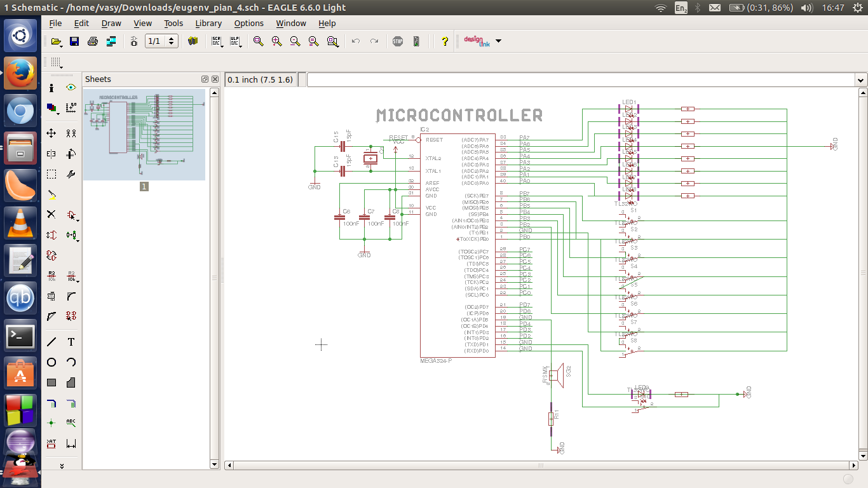Click the Use library books icon
Screen dimensions: 868x488
[x=193, y=41]
